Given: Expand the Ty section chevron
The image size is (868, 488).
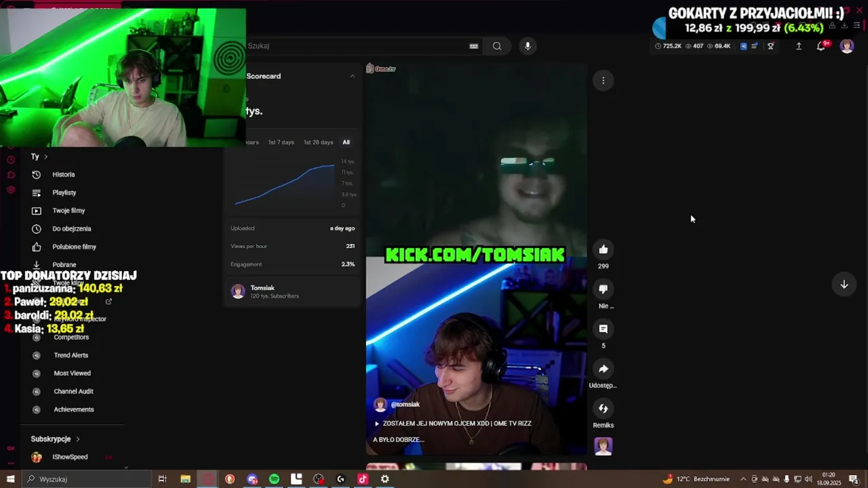Looking at the screenshot, I should click(45, 157).
